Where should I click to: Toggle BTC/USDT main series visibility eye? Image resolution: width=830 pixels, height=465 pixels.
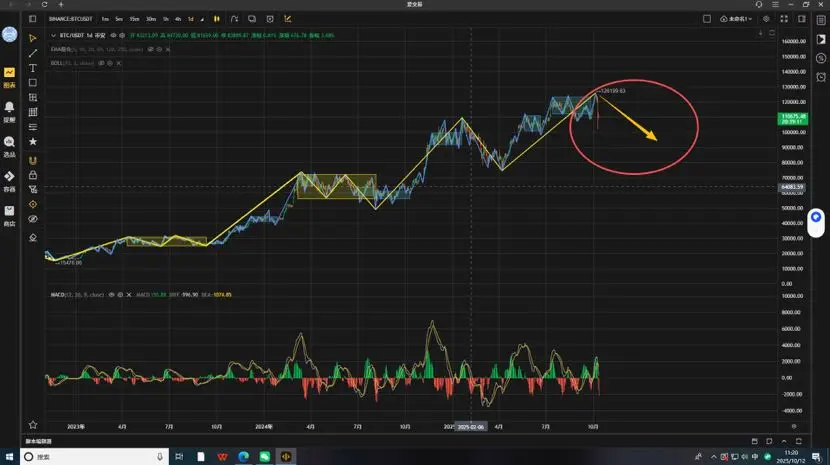(113, 35)
